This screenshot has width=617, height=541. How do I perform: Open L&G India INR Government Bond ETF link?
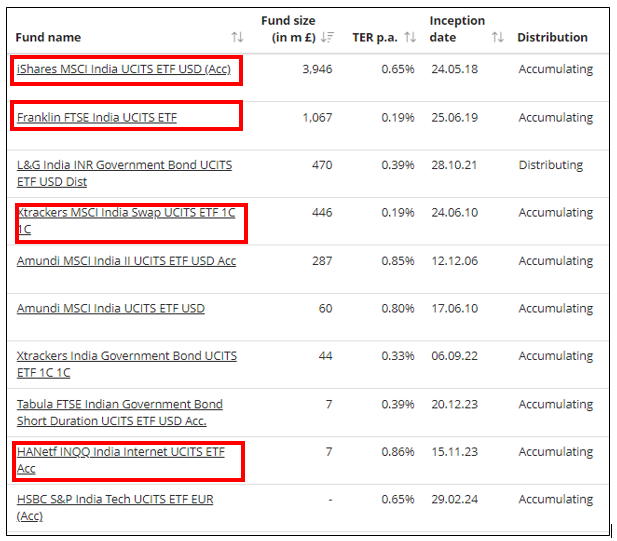point(124,174)
